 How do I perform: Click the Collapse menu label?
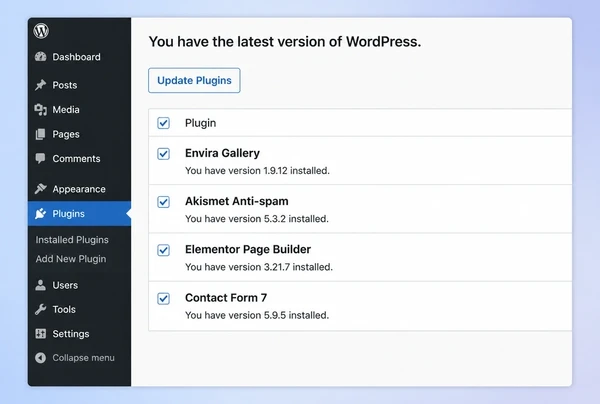tap(83, 358)
